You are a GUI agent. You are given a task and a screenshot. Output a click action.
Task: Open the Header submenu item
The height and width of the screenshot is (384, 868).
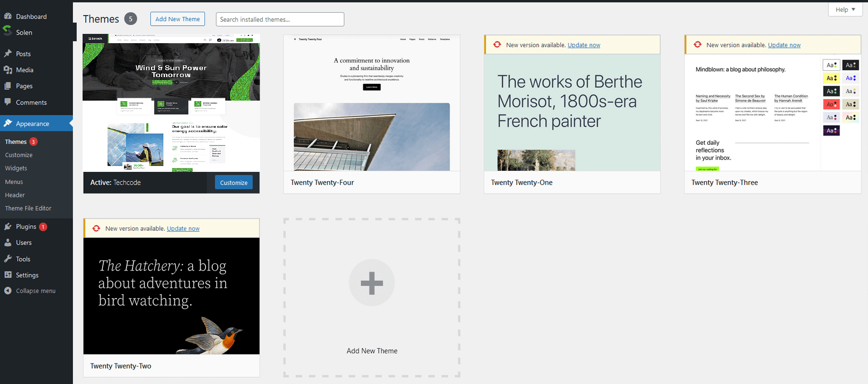click(x=15, y=195)
